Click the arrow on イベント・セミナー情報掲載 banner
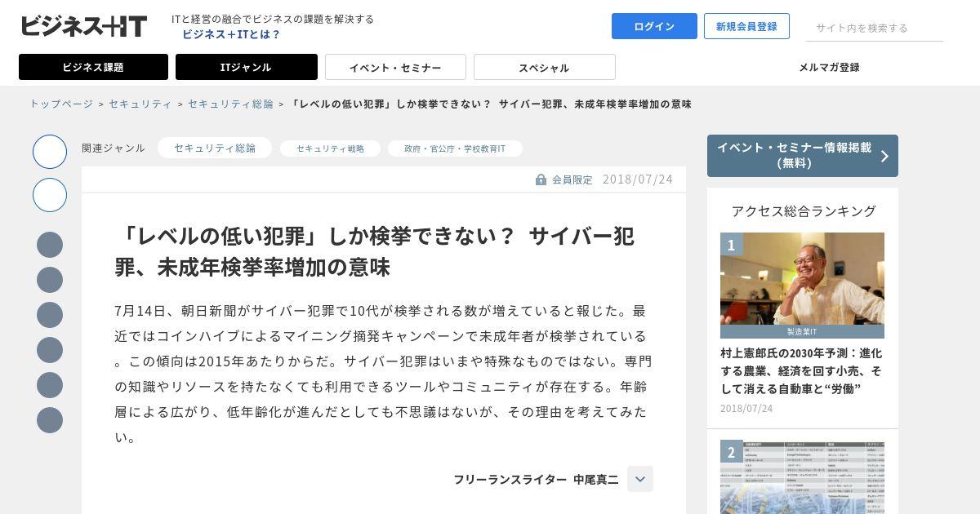The image size is (980, 514). coord(884,156)
